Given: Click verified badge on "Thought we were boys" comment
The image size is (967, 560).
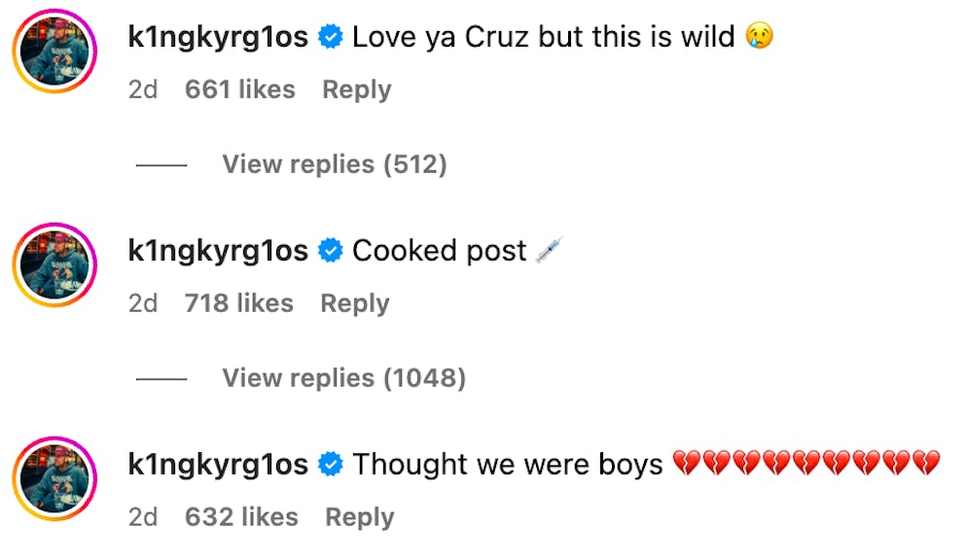Looking at the screenshot, I should 331,465.
